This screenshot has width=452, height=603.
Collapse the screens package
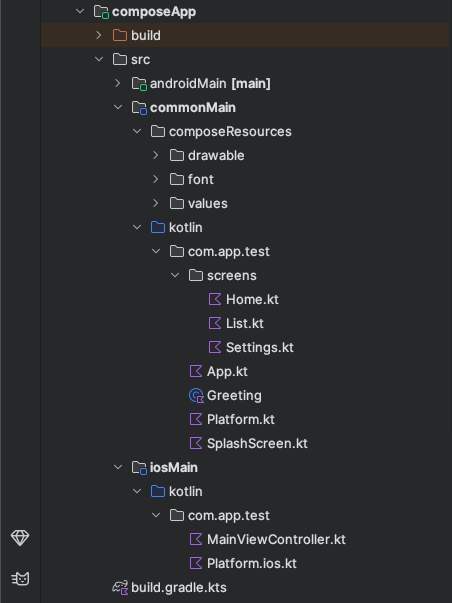(175, 275)
